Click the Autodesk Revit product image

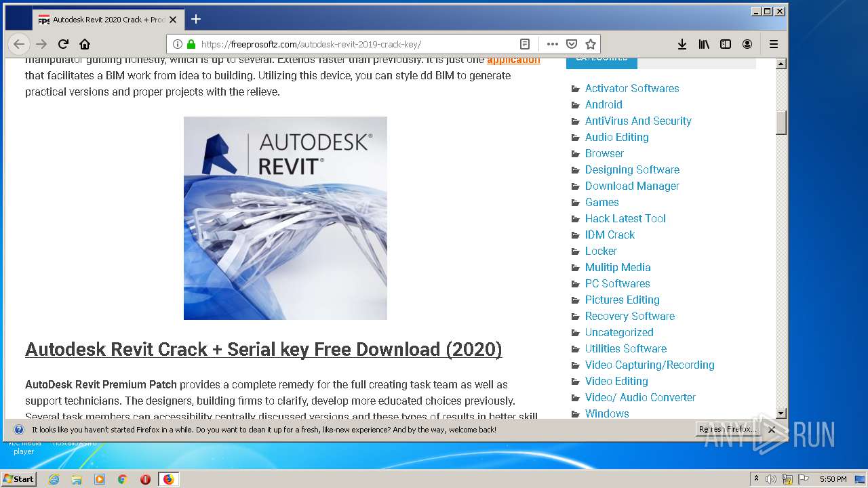click(x=285, y=218)
